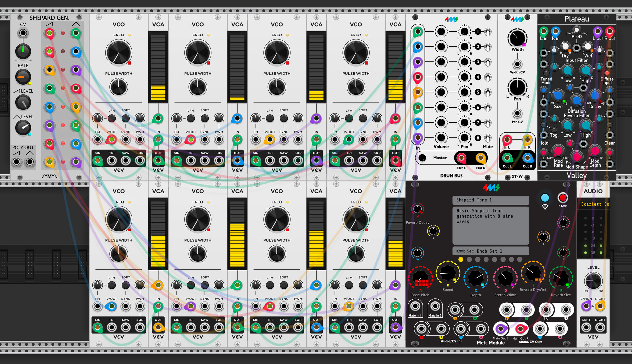Click the LEVEL knob on the Audio module
Viewport: 632px width, 364px height.
coord(593,281)
